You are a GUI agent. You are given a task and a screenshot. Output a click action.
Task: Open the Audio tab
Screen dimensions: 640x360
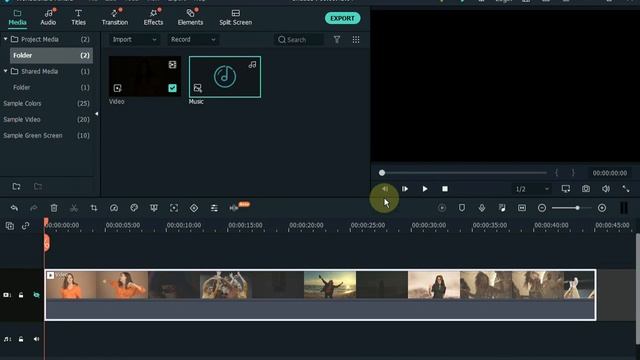tap(48, 18)
